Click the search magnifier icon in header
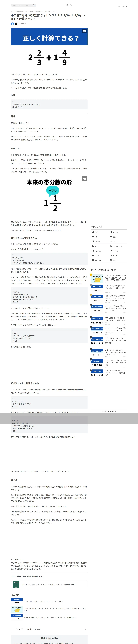138x644 pixels. (34, 5)
